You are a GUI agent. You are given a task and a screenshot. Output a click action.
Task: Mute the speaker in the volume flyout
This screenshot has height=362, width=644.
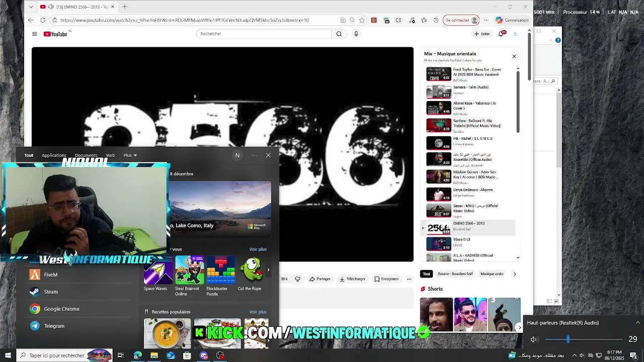(534, 339)
